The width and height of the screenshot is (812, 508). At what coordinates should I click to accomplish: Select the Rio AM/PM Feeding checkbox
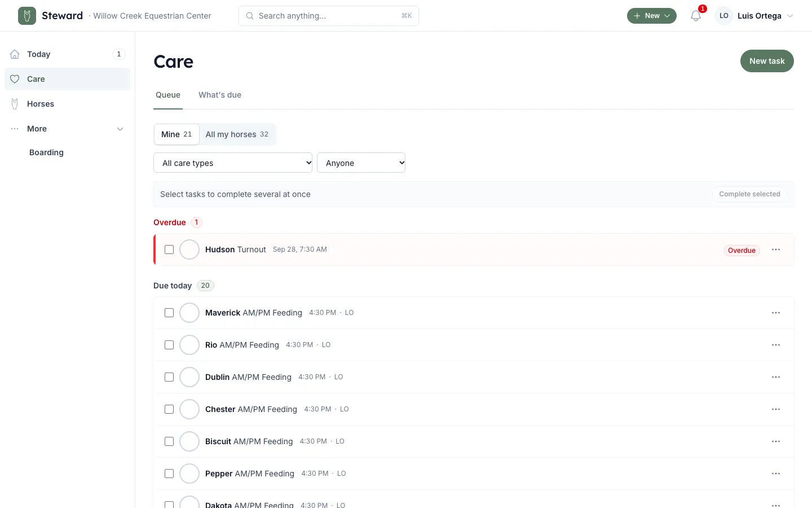point(169,345)
